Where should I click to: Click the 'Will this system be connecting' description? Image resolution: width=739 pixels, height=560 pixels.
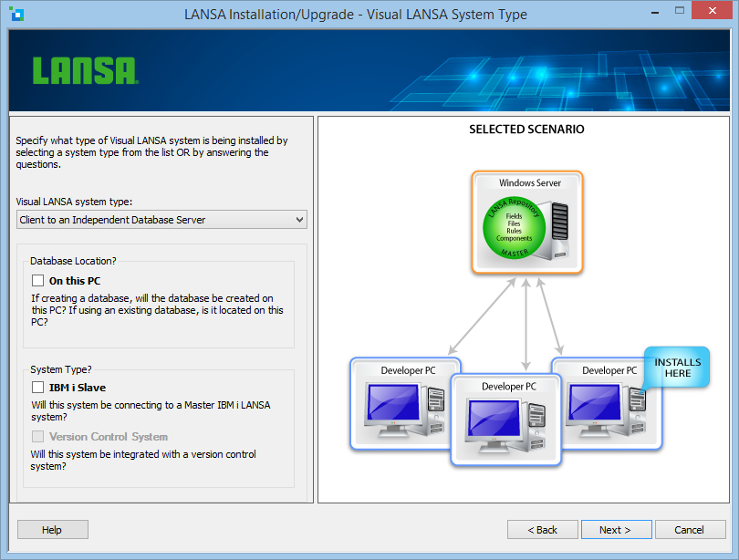[151, 410]
